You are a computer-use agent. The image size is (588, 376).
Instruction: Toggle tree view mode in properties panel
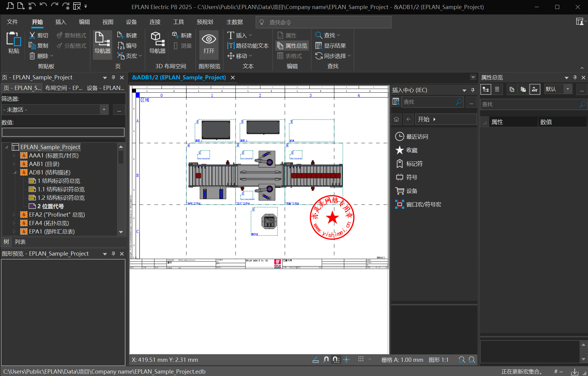tap(485, 89)
